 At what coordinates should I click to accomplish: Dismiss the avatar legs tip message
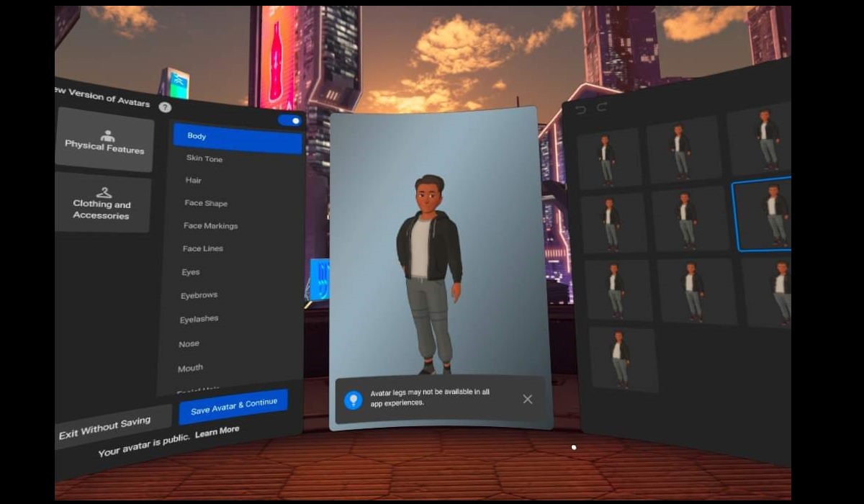[528, 398]
